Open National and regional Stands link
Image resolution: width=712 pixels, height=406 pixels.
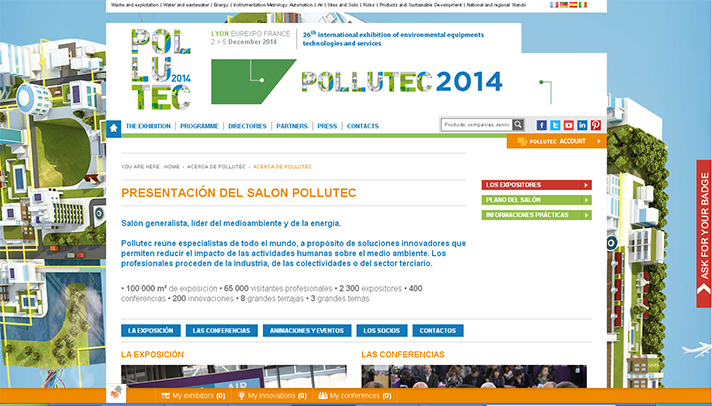point(496,5)
